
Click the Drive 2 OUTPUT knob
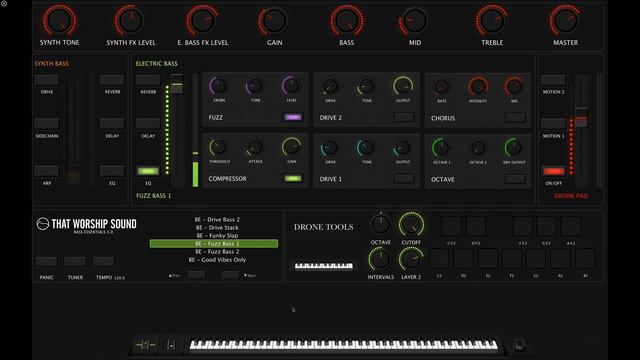403,86
